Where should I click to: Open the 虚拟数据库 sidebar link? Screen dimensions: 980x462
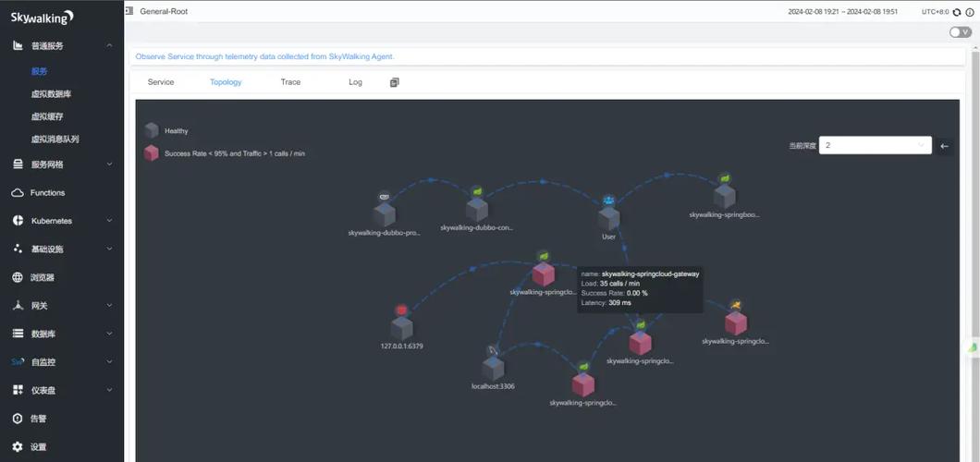coord(52,94)
